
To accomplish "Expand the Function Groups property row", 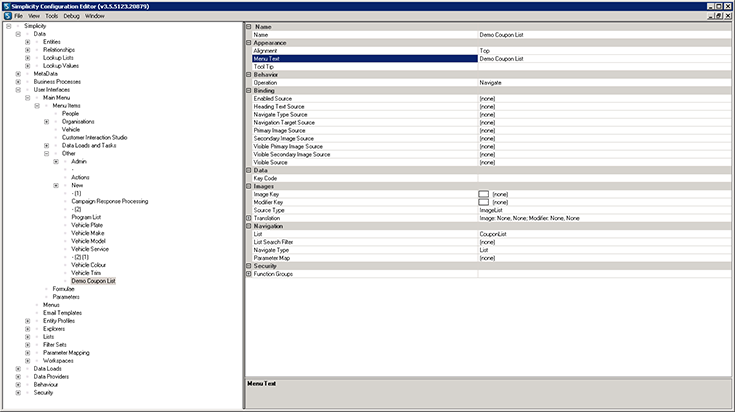I will click(x=249, y=274).
